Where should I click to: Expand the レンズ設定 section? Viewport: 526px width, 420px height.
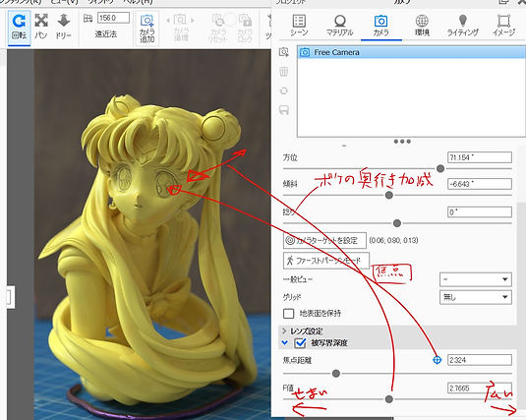click(284, 331)
